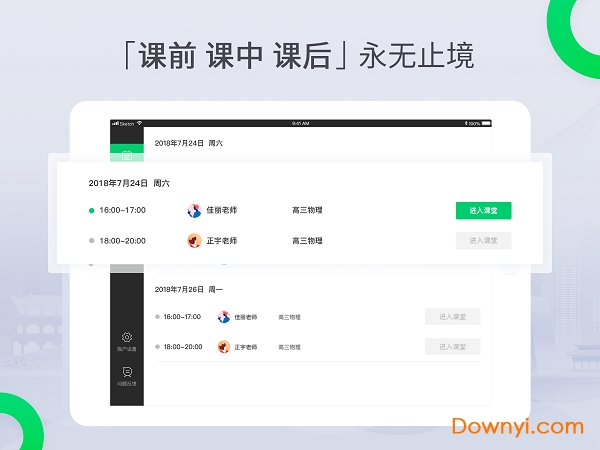
Task: Select the 2018年7月26日 周一 date header
Action: pyautogui.click(x=188, y=289)
